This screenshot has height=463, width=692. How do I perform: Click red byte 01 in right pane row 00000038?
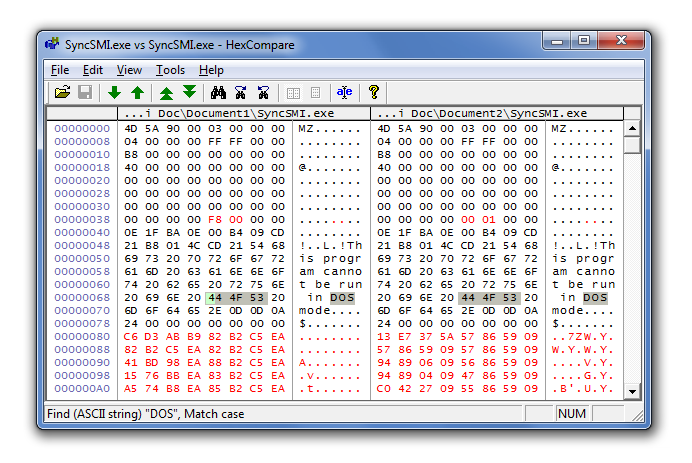(489, 220)
